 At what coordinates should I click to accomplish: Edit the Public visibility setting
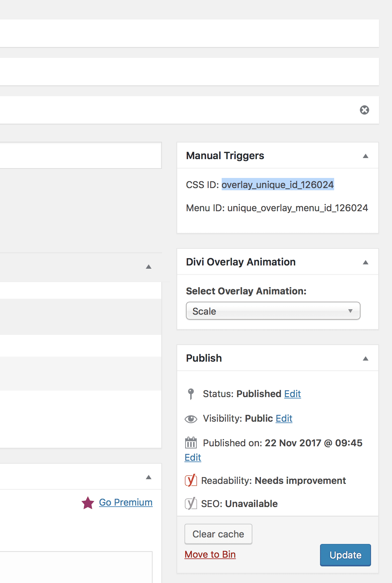(x=284, y=418)
